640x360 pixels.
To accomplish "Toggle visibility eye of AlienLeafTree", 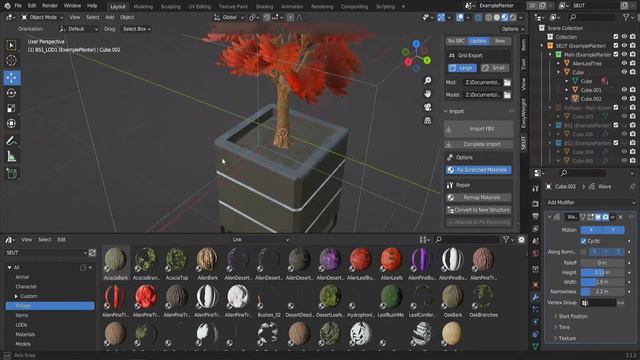I will tap(624, 63).
